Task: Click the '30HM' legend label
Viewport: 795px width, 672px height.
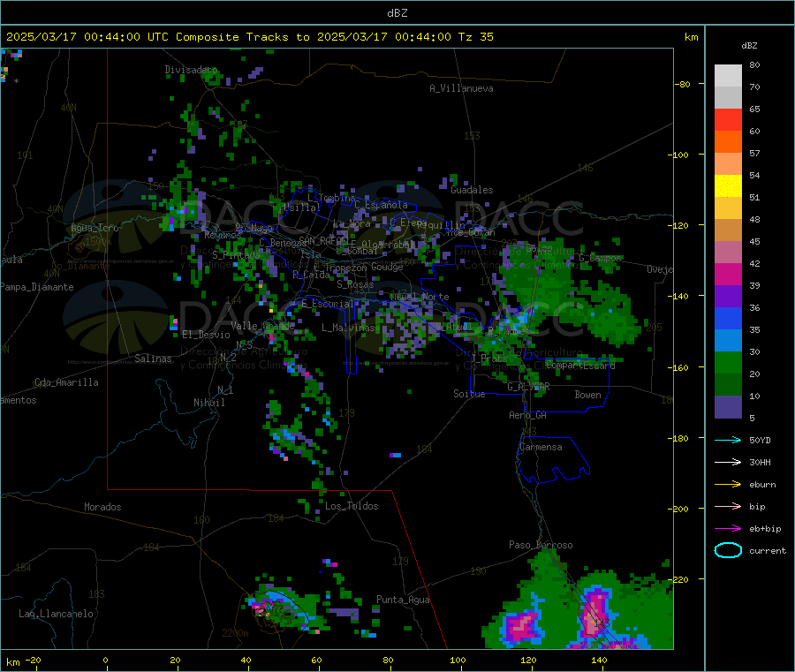Action: (760, 462)
